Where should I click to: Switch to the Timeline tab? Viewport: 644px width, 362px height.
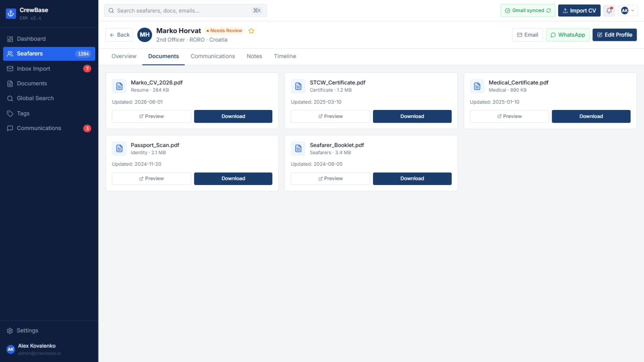pos(285,56)
